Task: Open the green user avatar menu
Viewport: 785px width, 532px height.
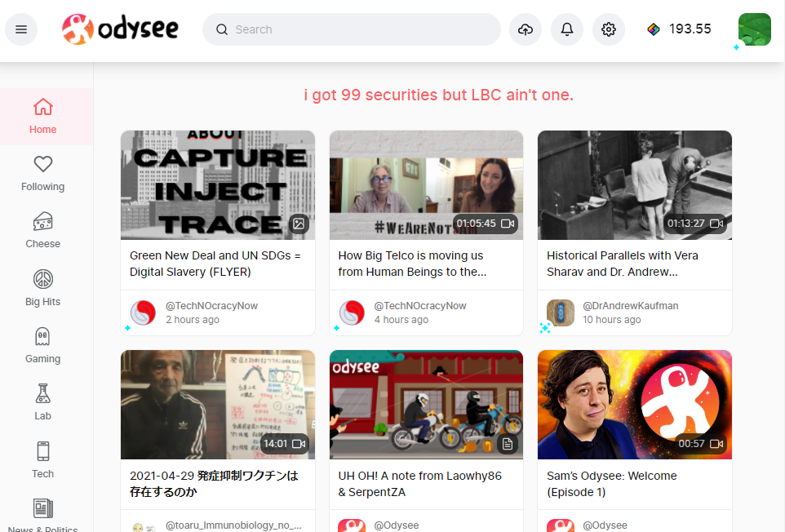Action: [754, 29]
